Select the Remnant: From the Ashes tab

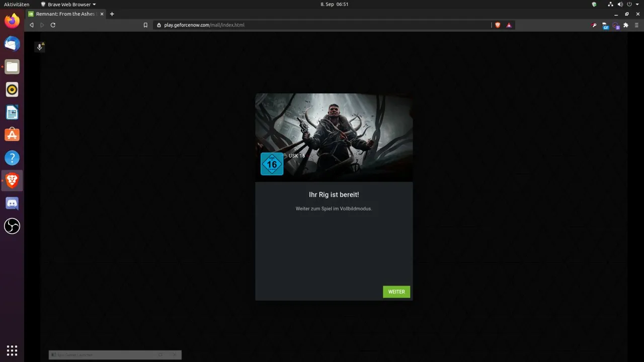65,14
